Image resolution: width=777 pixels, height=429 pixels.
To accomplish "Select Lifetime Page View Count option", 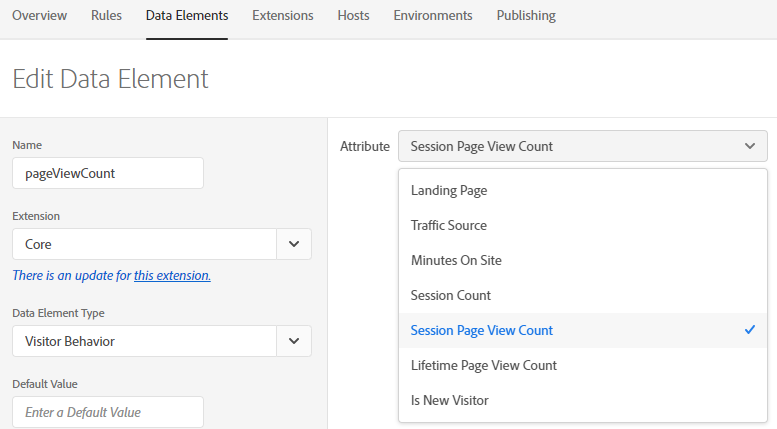I will click(583, 365).
